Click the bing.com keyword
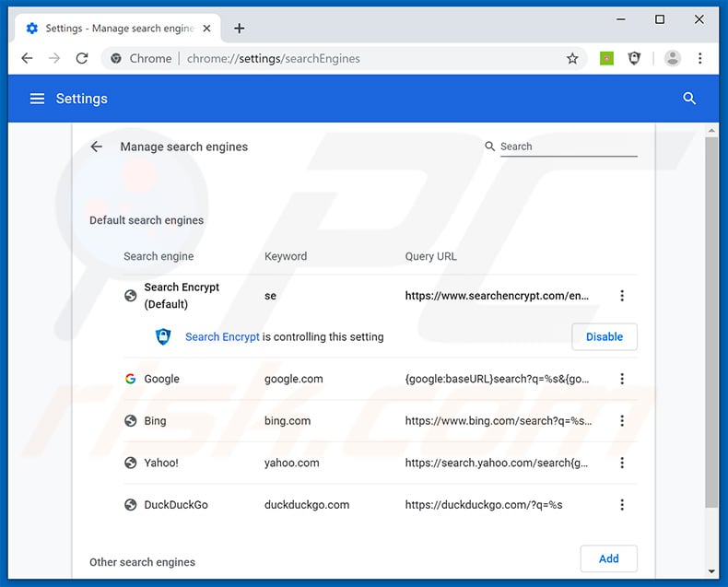728x587 pixels. tap(288, 421)
